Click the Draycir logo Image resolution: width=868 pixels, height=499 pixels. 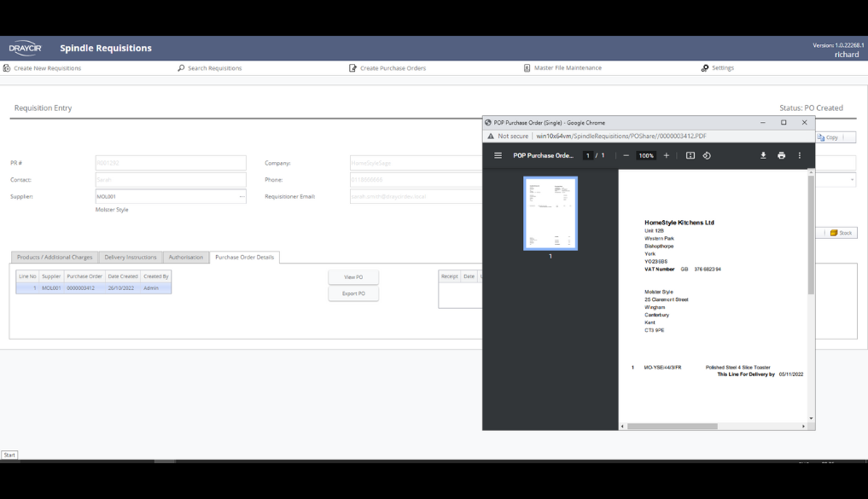pyautogui.click(x=25, y=48)
